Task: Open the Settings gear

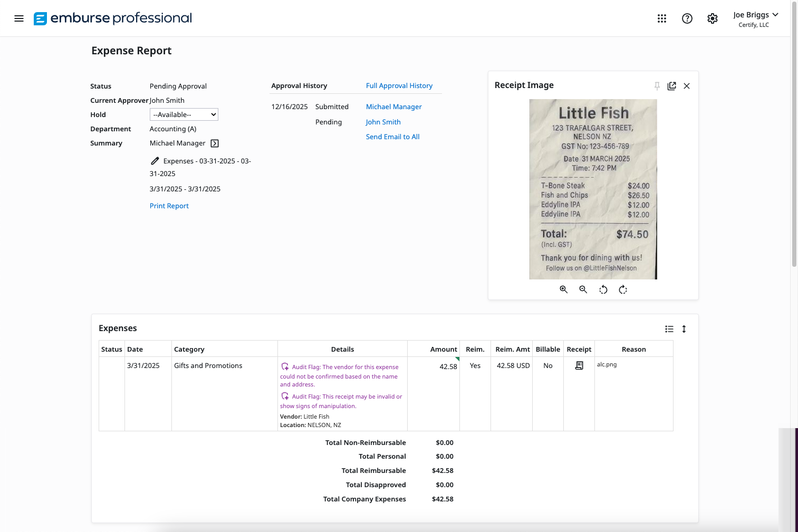Action: click(x=713, y=18)
